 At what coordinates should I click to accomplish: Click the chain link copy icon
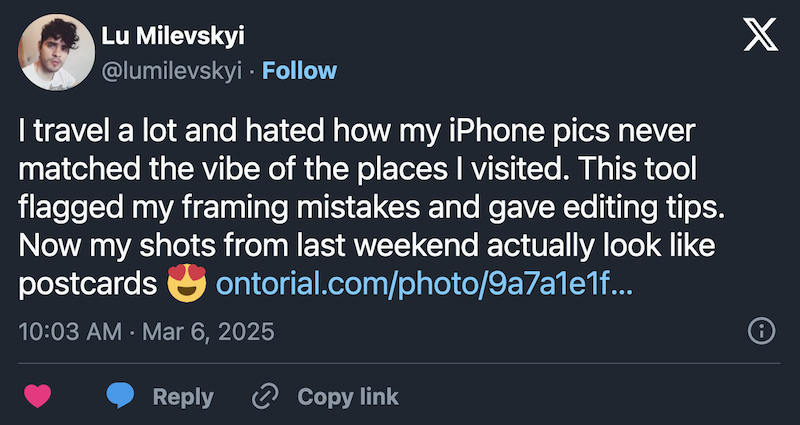[264, 396]
